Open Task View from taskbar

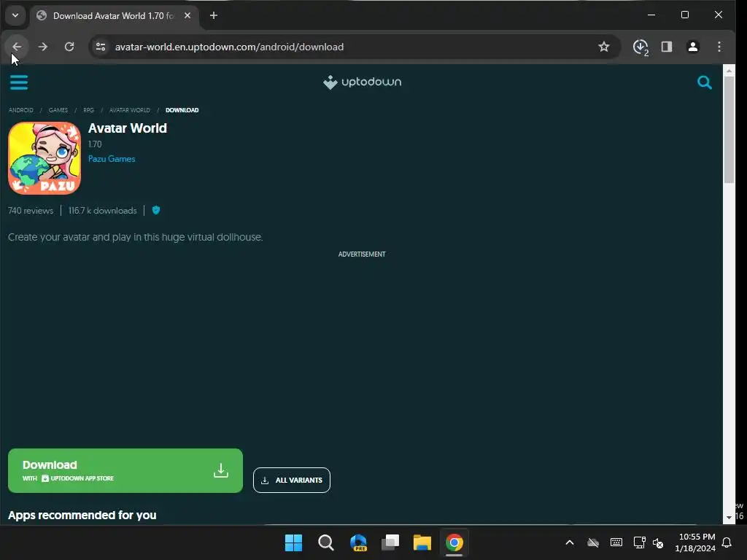[390, 542]
